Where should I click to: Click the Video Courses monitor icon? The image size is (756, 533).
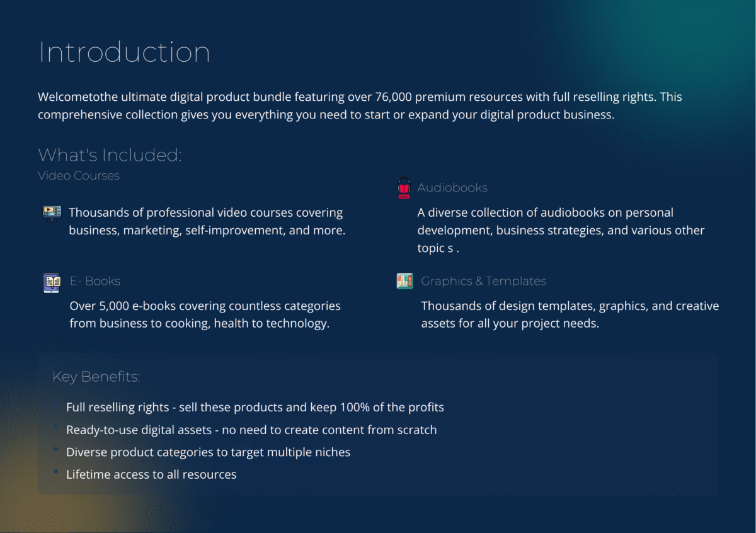click(x=52, y=213)
